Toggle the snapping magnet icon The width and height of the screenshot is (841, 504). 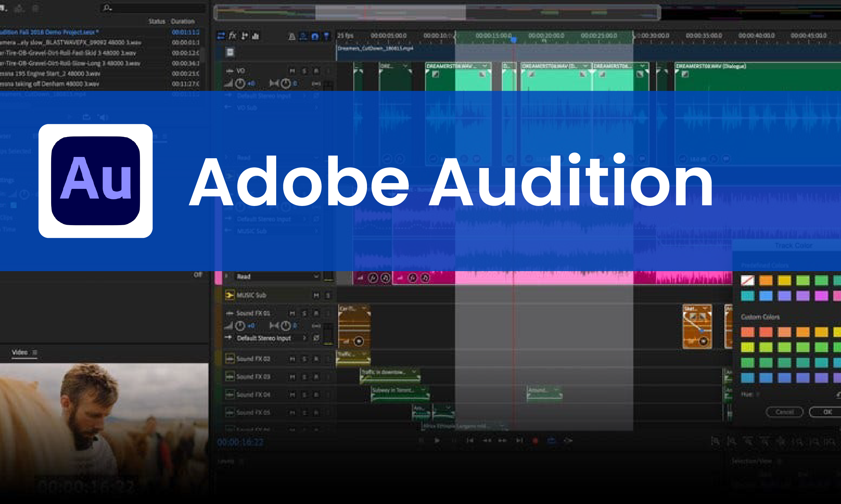[x=315, y=36]
